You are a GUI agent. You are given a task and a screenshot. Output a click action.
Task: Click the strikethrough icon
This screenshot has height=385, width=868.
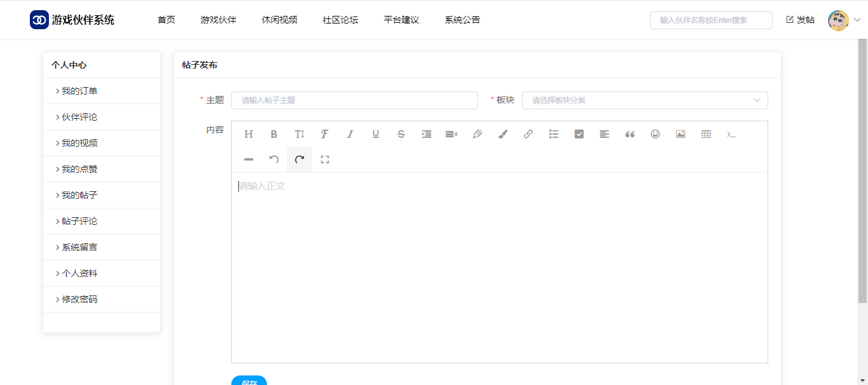401,134
